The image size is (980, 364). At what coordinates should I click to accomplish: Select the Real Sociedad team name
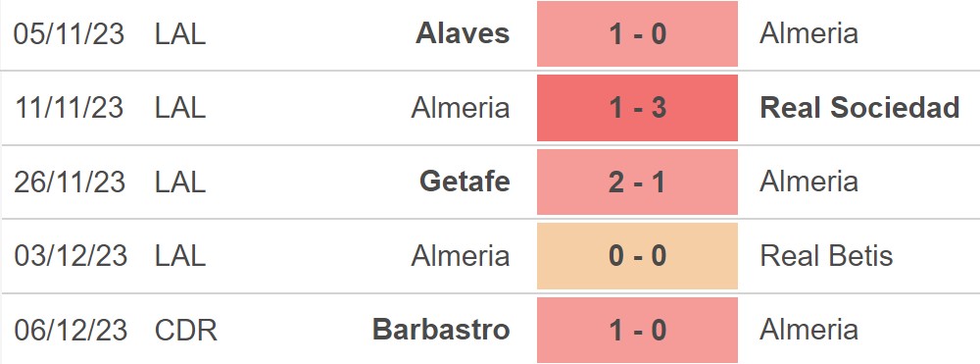(859, 108)
